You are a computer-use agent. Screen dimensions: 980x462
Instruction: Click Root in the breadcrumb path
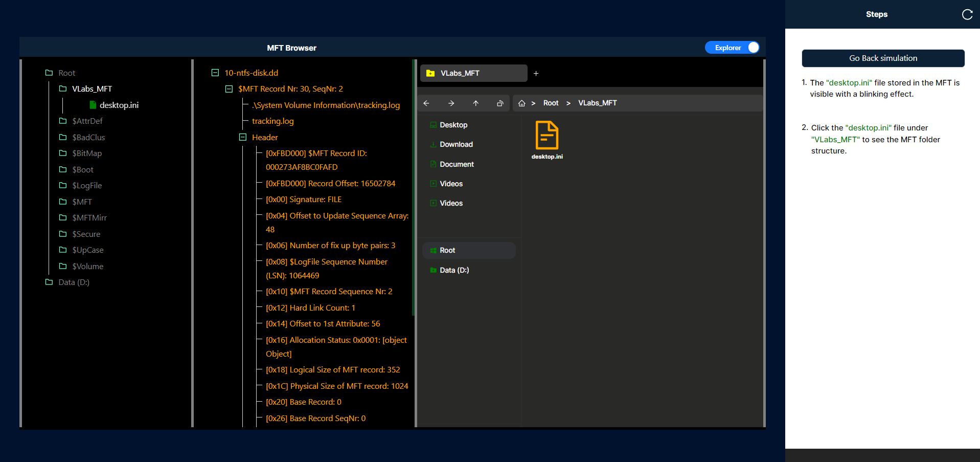tap(551, 103)
